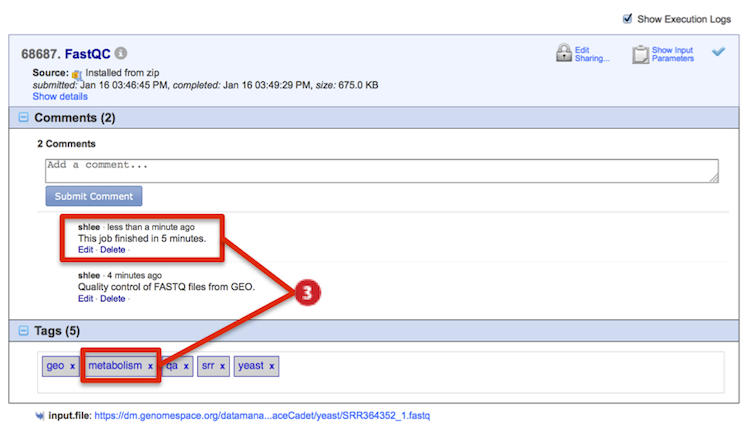Click the blue checkmark job status icon
750x429 pixels.
[718, 52]
